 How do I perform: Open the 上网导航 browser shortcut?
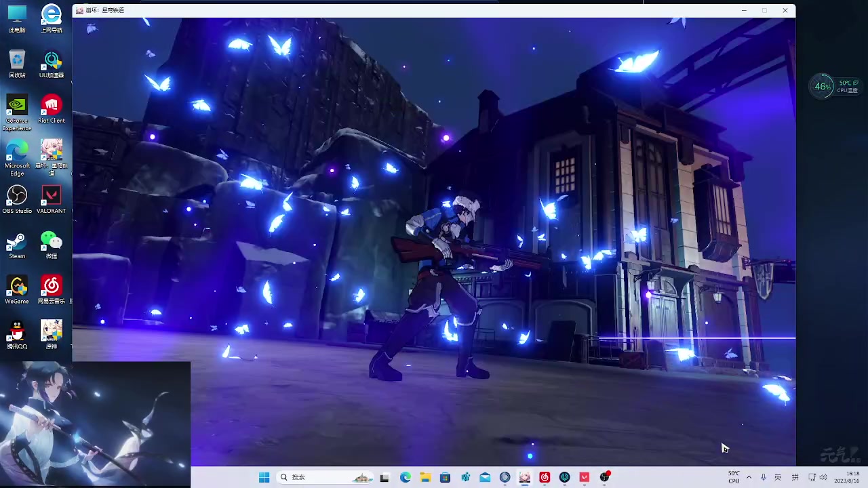coord(52,18)
